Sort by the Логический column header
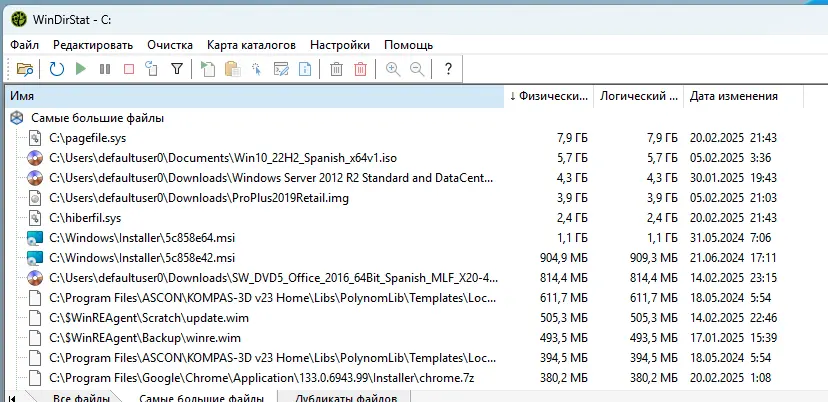The width and height of the screenshot is (828, 402). point(639,96)
